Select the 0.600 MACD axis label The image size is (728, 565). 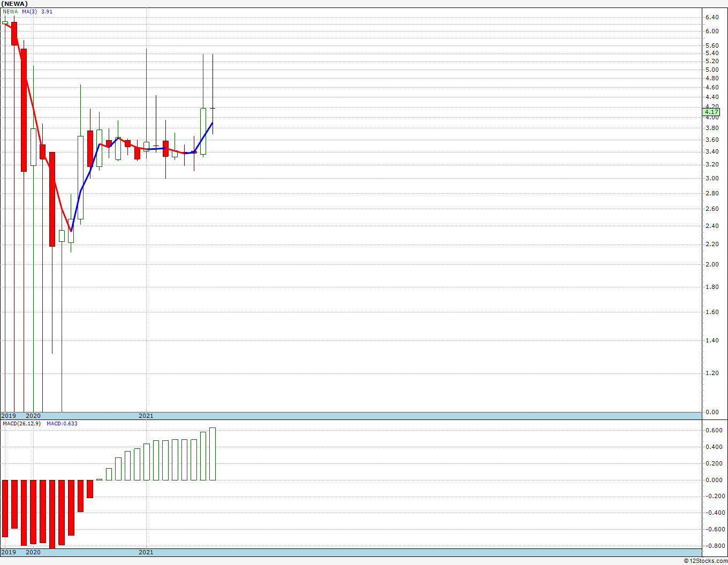[714, 431]
